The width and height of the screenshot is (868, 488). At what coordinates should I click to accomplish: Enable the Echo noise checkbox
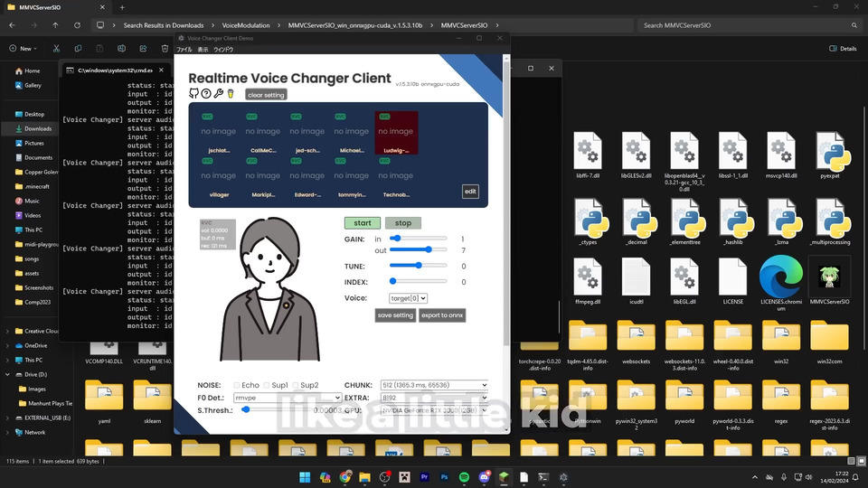tap(236, 385)
